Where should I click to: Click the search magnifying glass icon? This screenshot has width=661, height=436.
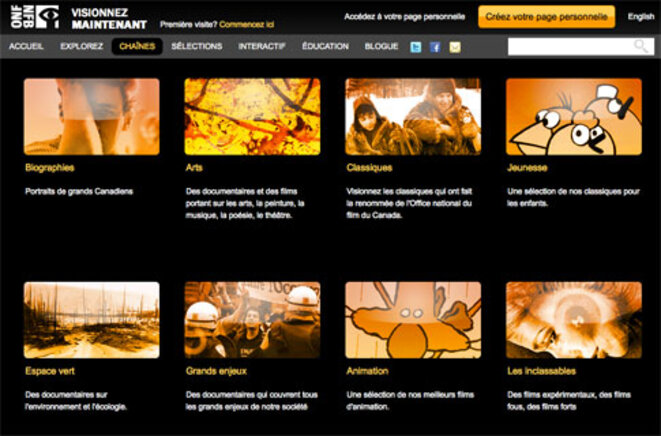point(641,47)
